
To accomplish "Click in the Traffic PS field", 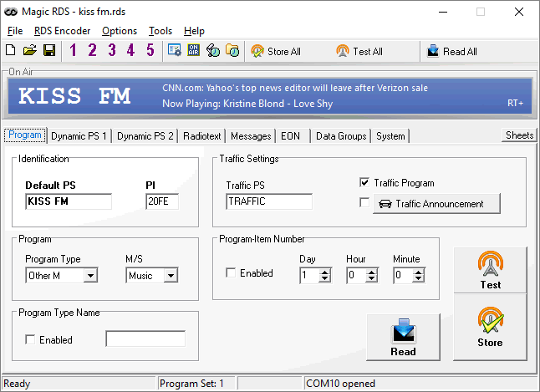I will [269, 201].
